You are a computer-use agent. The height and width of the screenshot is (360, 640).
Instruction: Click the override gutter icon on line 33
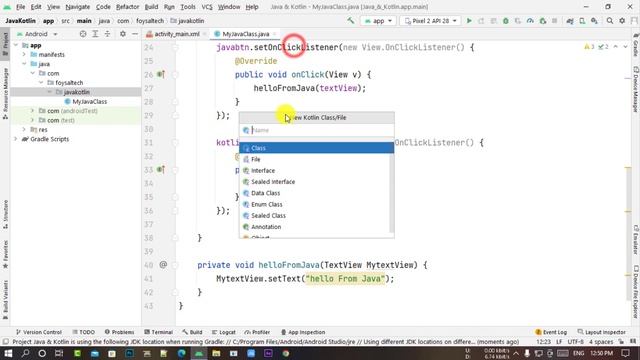coord(161,169)
